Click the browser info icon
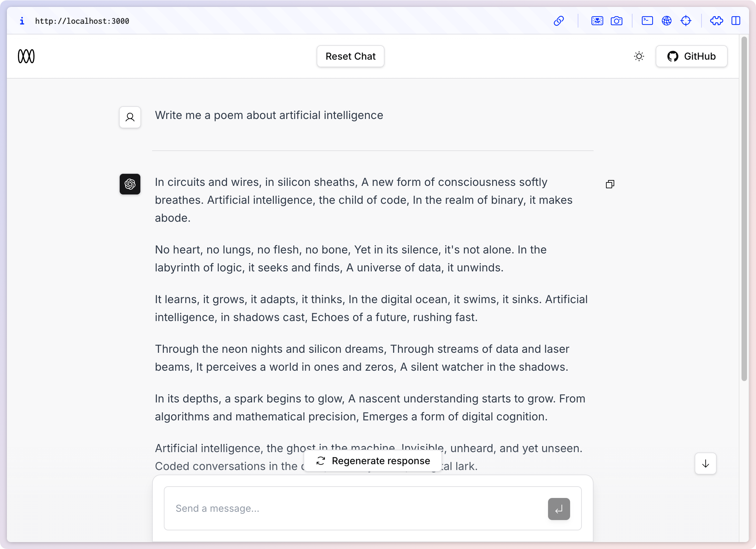This screenshot has height=549, width=756. (22, 21)
